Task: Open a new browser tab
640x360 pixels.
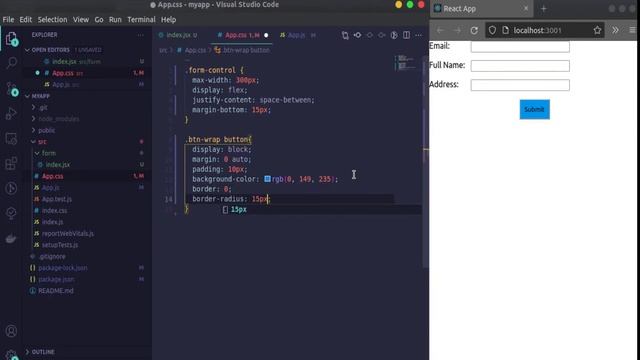Action: 543,9
